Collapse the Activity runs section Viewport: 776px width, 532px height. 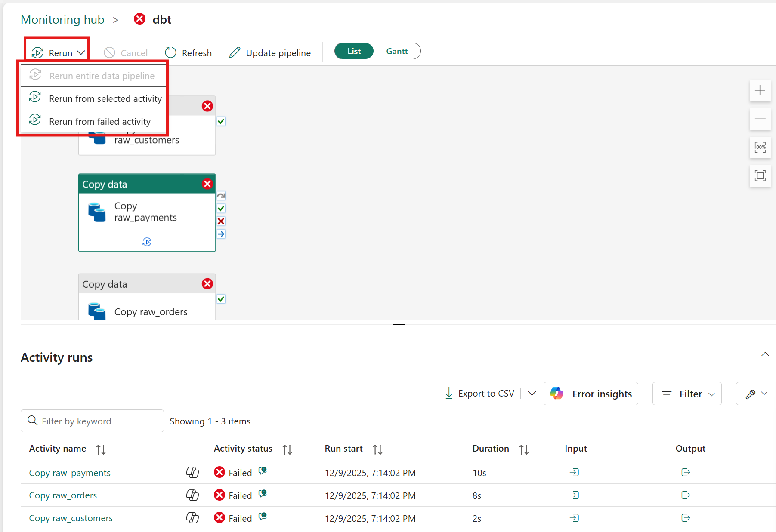coord(765,354)
